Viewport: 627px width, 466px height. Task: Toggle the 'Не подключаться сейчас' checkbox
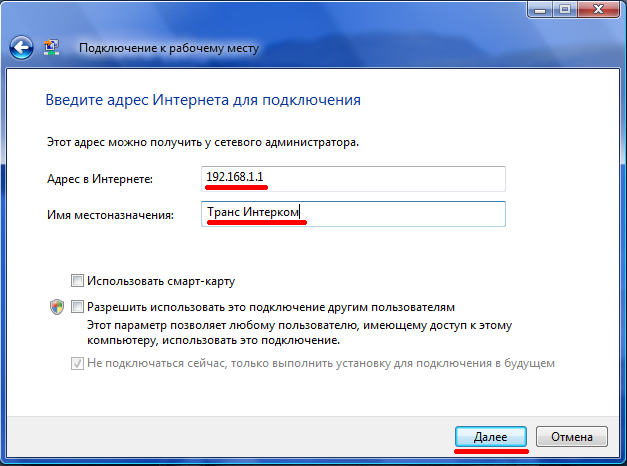coord(77,363)
